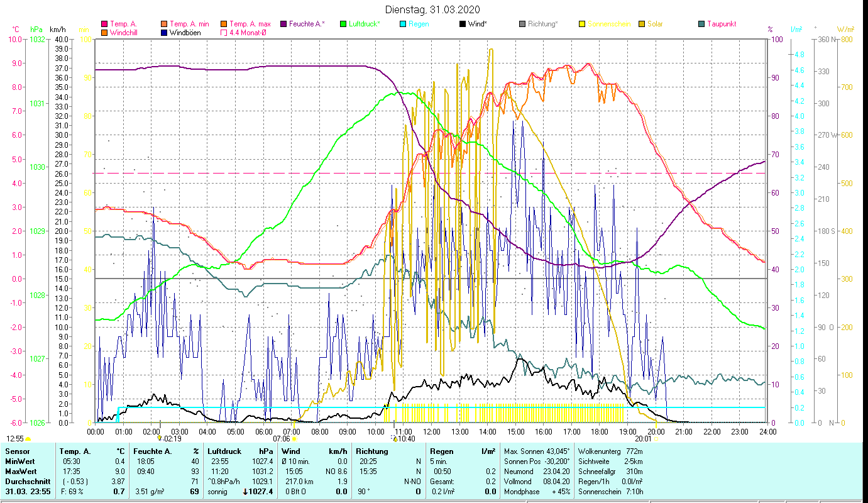Click the sun icon beside 12:55
Screen dimensions: 868x503
[28, 439]
